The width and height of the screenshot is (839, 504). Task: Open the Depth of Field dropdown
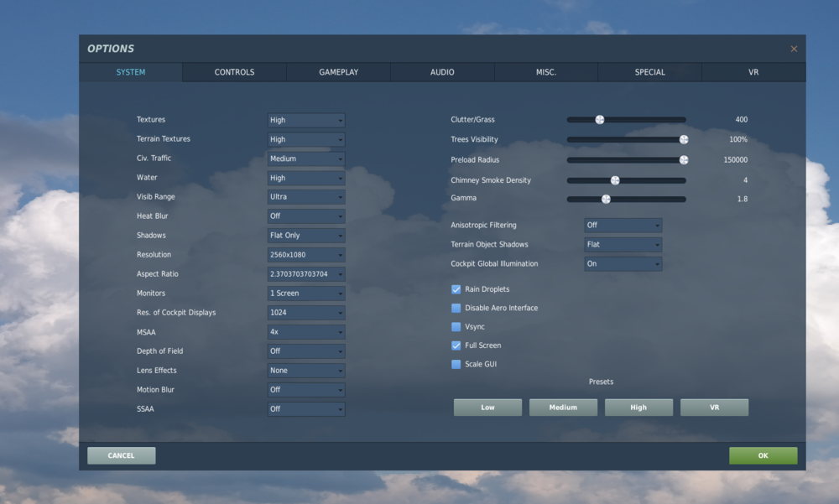coord(306,351)
